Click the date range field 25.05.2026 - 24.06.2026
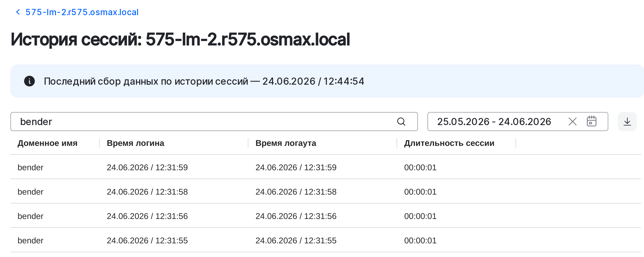This screenshot has height=257, width=644. 518,122
